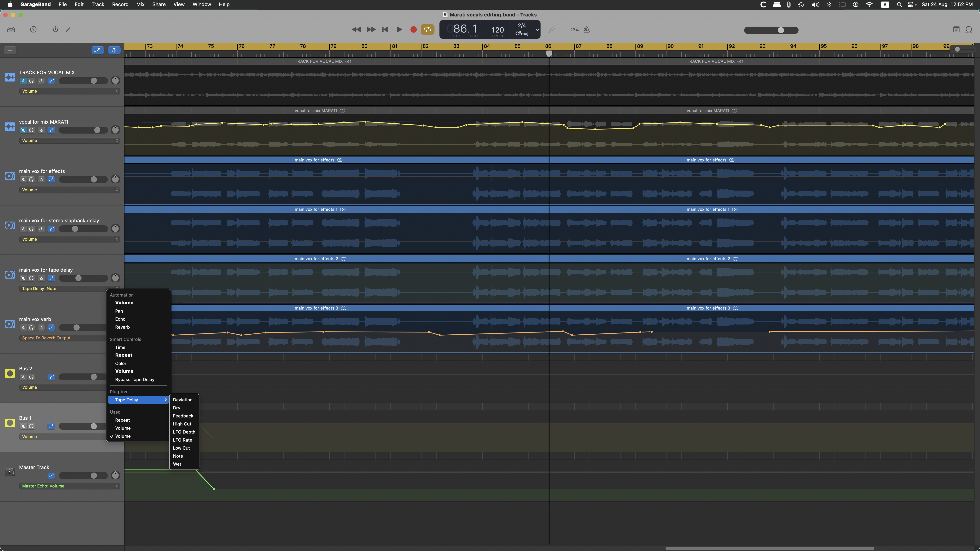Mute the TRACK FOR VOCAL MIX track
This screenshot has width=980, height=551.
[x=23, y=81]
